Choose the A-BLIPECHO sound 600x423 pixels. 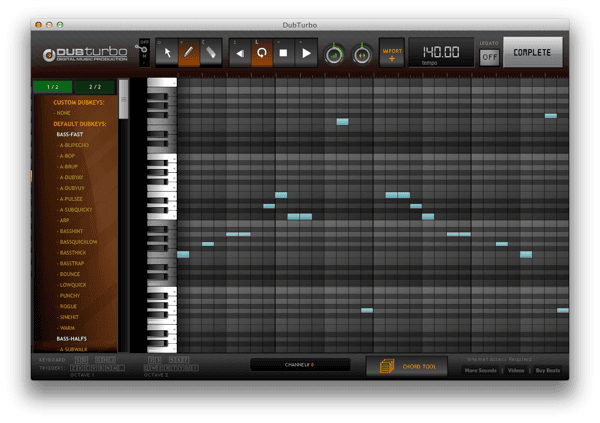pos(73,145)
